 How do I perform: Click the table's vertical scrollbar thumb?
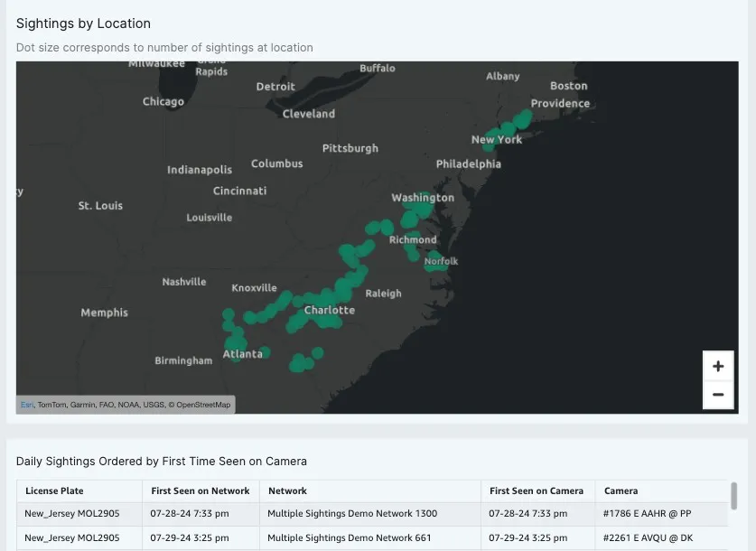click(733, 496)
